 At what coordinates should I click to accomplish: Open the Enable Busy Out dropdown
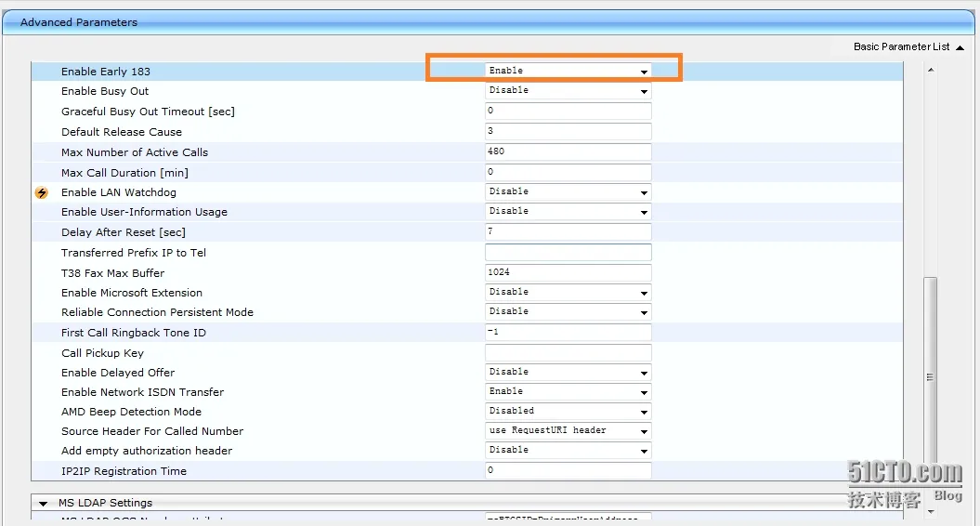[568, 91]
